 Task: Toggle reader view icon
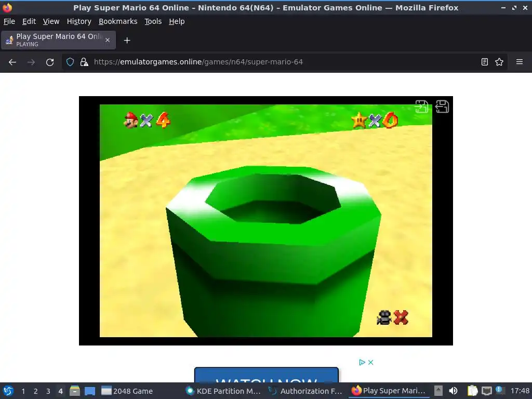point(485,62)
